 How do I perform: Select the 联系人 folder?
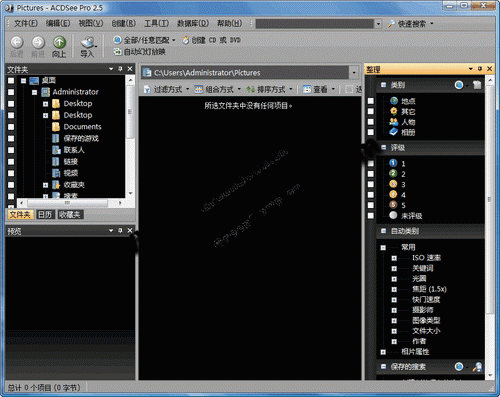click(x=74, y=150)
